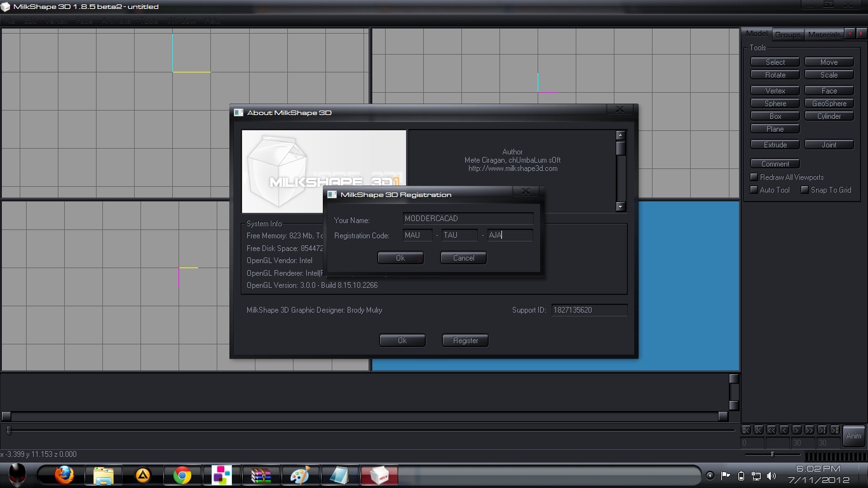Click Ok in the About MilkShape 3D dialog

pyautogui.click(x=402, y=341)
